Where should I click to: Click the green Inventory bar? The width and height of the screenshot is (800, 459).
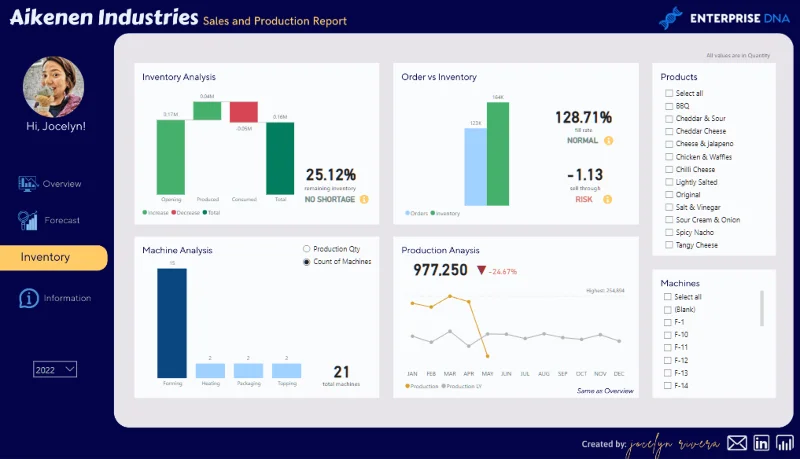pos(498,154)
